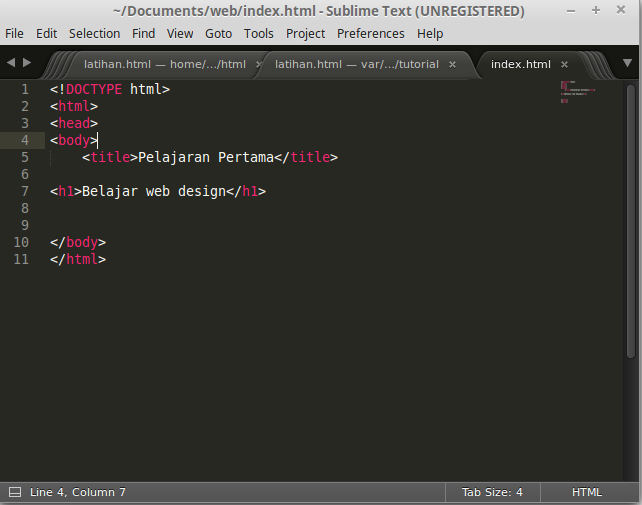Change Tab Size: 4 setting
Viewport: 642px width, 505px height.
point(492,492)
